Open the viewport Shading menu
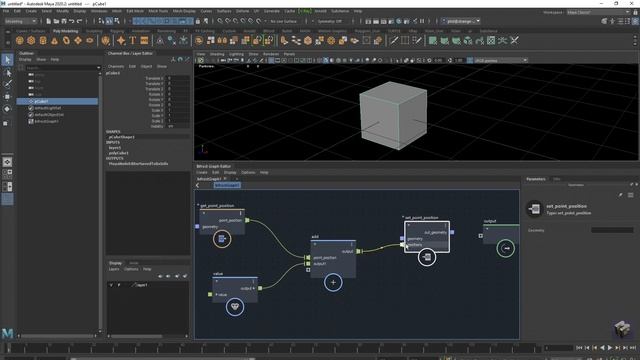The height and width of the screenshot is (360, 640). pos(217,54)
